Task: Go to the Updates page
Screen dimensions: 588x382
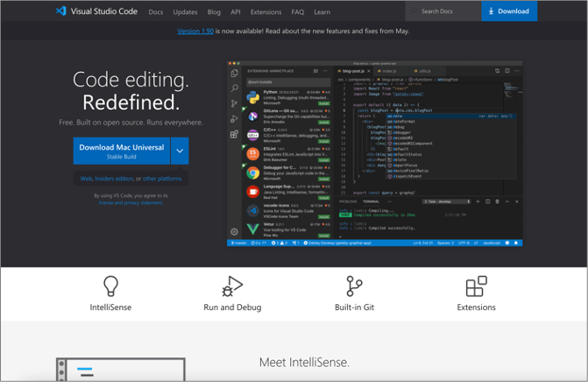Action: pyautogui.click(x=185, y=12)
